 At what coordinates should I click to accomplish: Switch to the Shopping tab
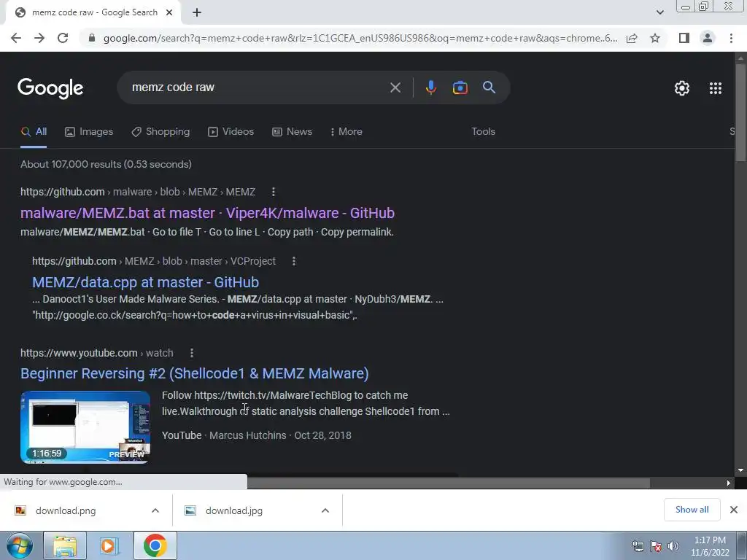tap(160, 132)
